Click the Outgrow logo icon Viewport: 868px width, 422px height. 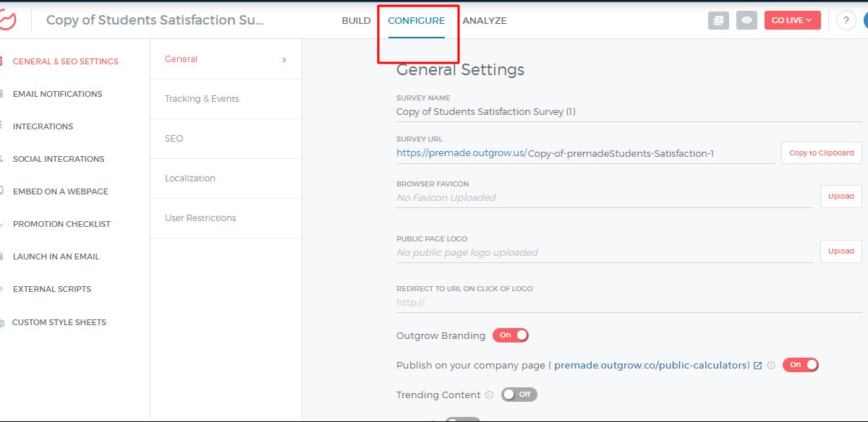point(9,20)
